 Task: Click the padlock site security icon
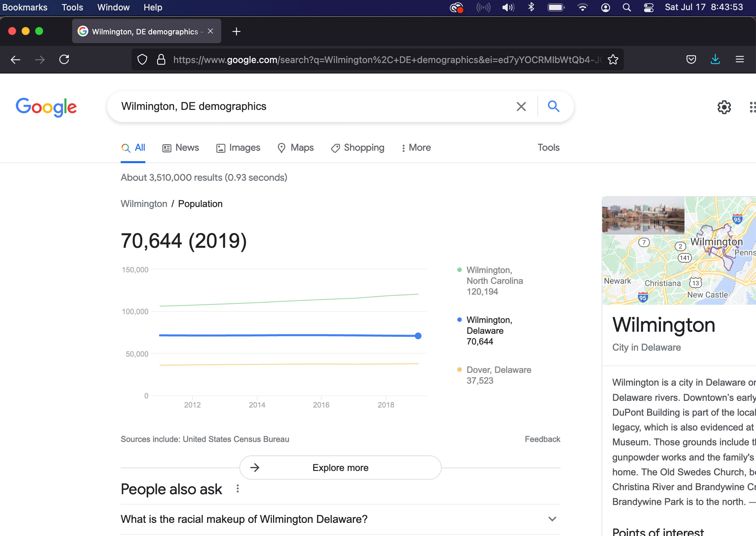click(161, 60)
